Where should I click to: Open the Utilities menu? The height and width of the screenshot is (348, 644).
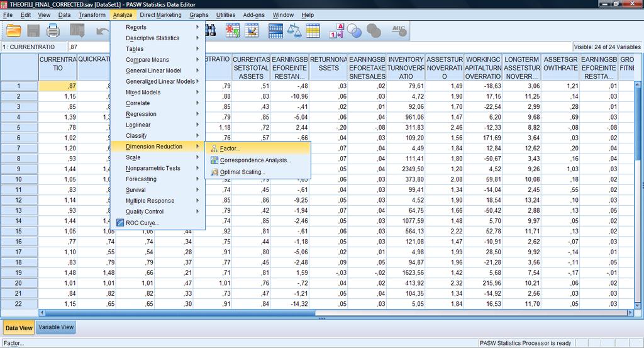226,15
